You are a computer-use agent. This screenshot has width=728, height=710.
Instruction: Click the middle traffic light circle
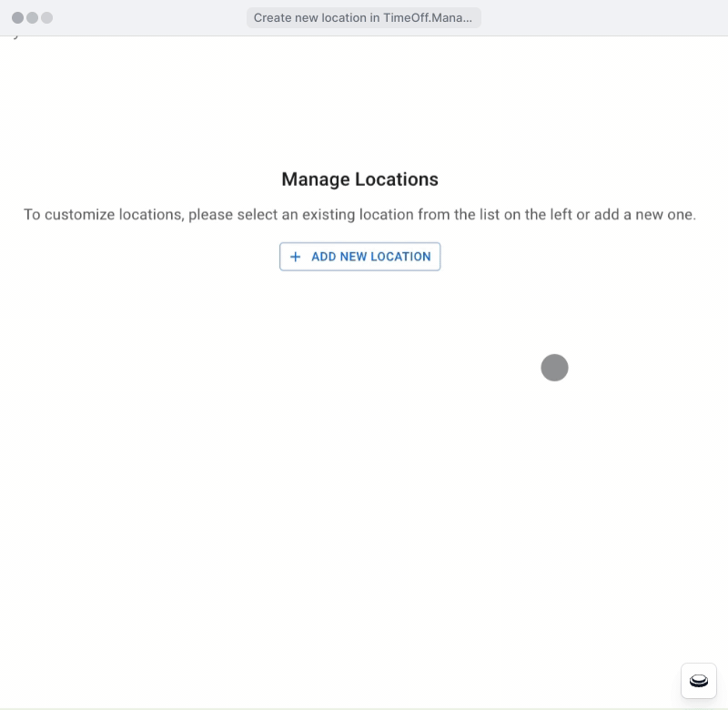point(33,16)
